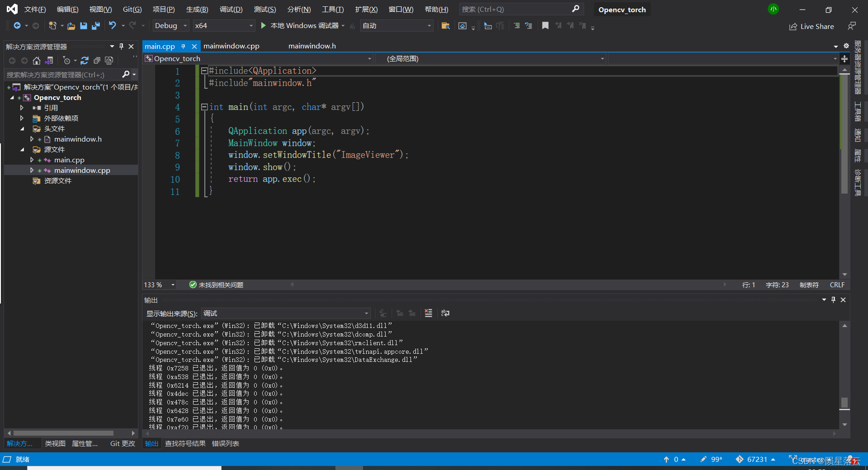Toggle a bookmark using the bookmark toolbar icon
Screen dimensions: 868x470
coord(545,26)
